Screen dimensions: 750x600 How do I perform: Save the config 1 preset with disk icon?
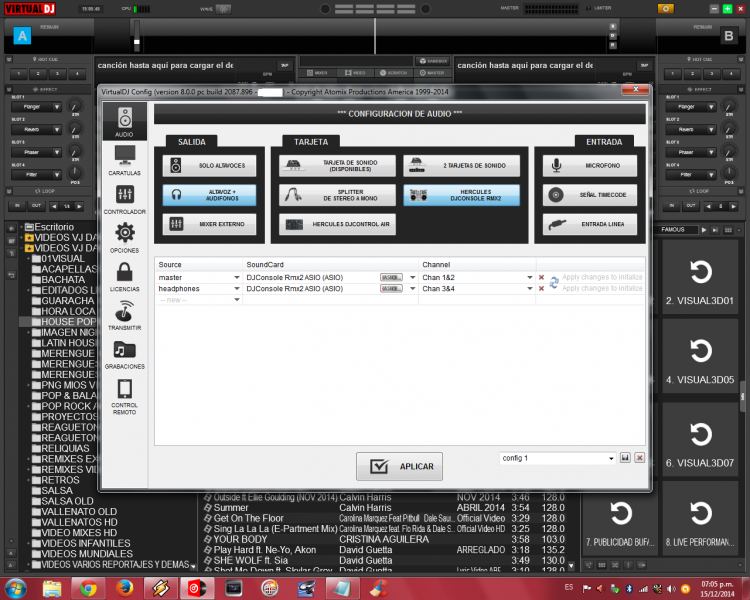(625, 458)
